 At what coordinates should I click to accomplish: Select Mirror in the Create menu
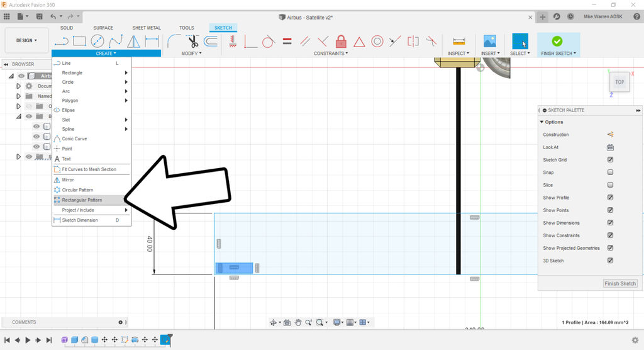(92, 180)
